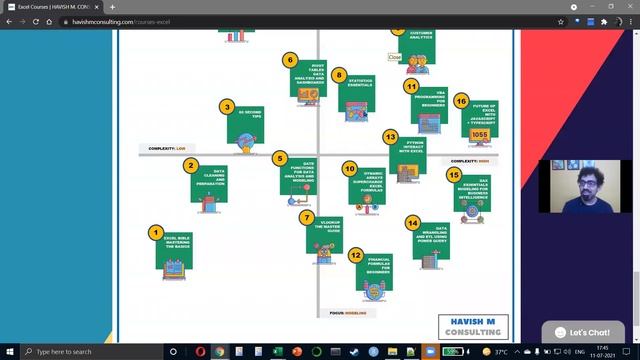This screenshot has height=360, width=640.
Task: Click the presenter webcam video thumbnail
Action: (x=585, y=186)
